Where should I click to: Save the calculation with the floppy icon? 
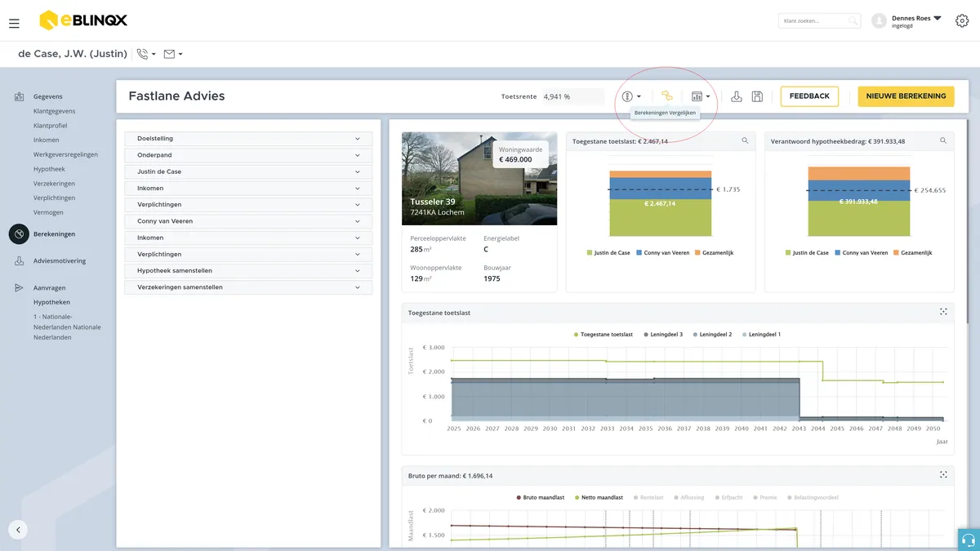coord(757,96)
